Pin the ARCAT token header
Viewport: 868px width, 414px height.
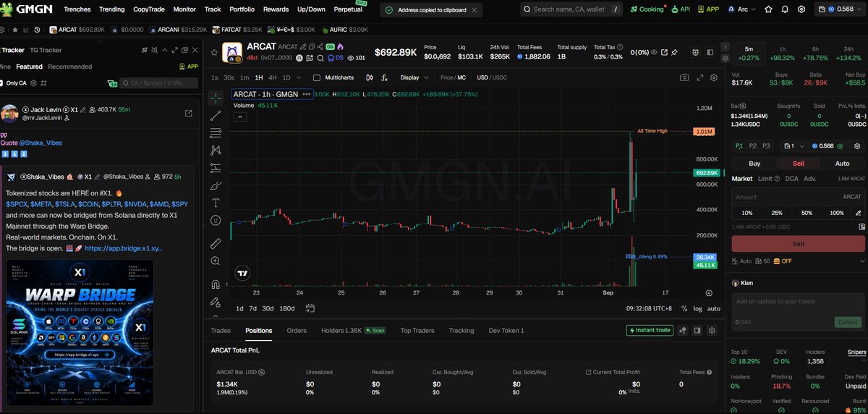tap(674, 52)
